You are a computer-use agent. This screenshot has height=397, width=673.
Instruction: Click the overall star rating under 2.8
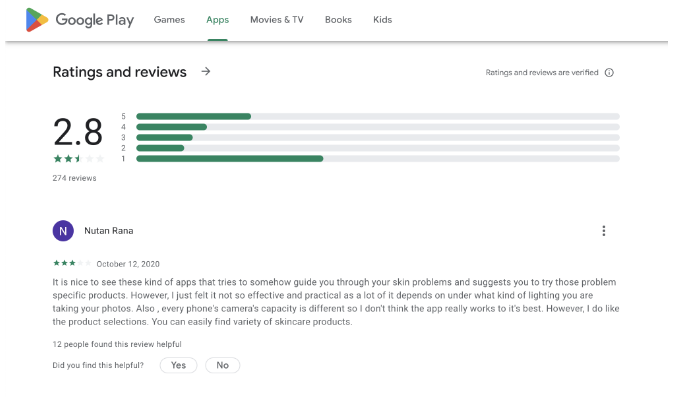pos(79,159)
